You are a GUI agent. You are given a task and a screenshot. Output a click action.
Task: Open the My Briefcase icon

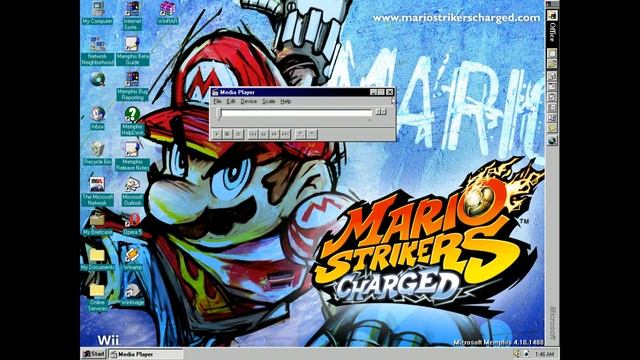[x=98, y=224]
